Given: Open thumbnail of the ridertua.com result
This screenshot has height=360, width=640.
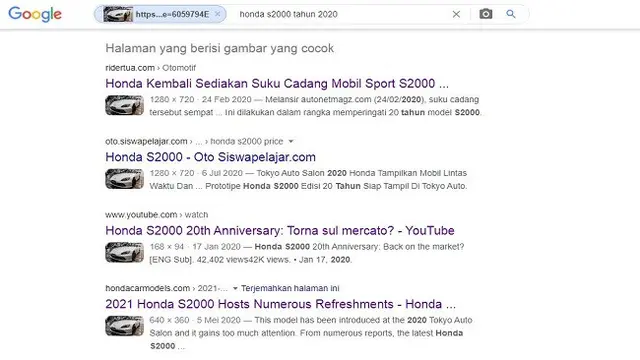Looking at the screenshot, I should point(124,105).
